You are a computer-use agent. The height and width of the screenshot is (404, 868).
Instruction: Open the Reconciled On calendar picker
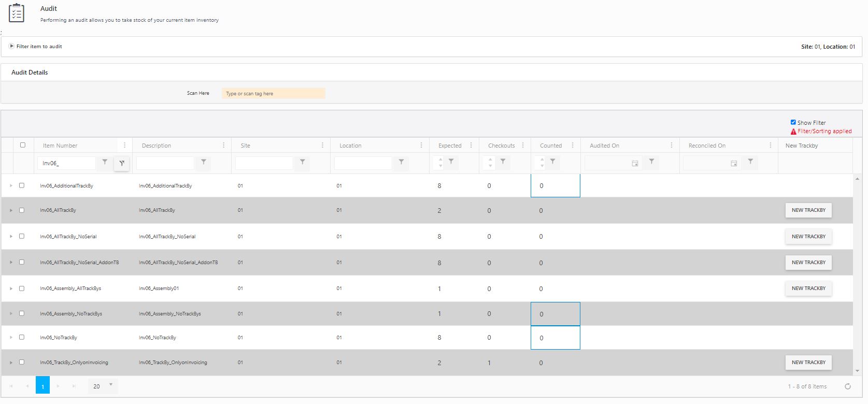point(734,163)
